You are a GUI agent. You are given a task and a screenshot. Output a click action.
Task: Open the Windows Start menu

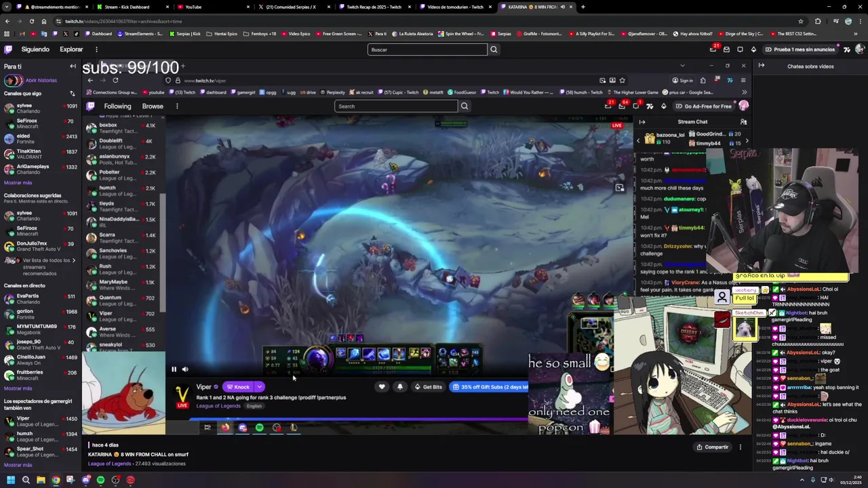[10, 480]
